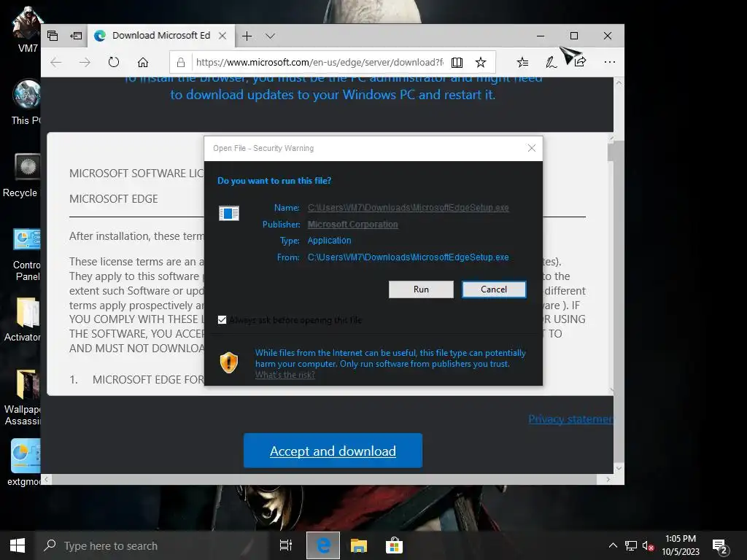The height and width of the screenshot is (560, 747).
Task: Open a new tab with plus button
Action: click(x=247, y=36)
